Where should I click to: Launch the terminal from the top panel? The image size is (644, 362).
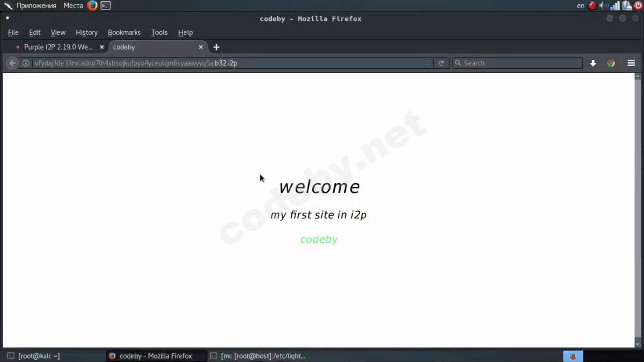(x=105, y=6)
